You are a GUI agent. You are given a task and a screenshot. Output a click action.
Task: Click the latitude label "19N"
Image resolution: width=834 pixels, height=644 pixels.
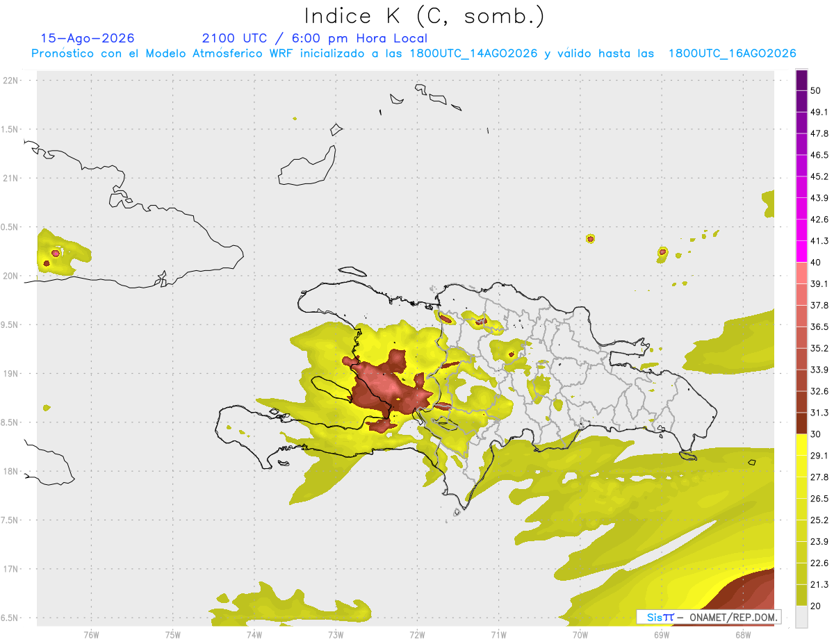(x=11, y=374)
